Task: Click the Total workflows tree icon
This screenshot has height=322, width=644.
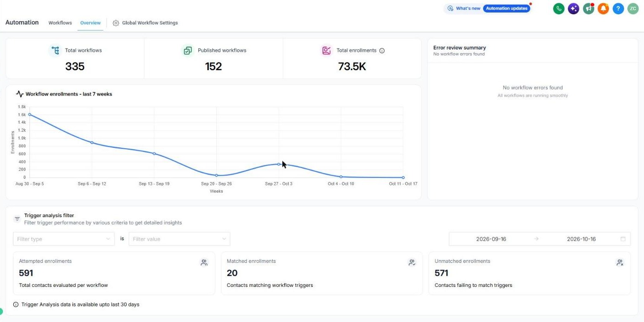Action: point(55,50)
